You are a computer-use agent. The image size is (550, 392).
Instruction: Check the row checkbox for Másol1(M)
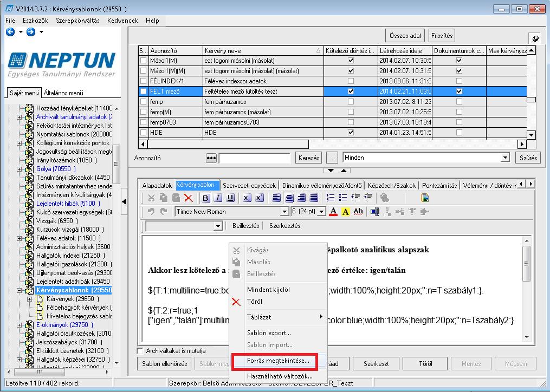point(144,61)
